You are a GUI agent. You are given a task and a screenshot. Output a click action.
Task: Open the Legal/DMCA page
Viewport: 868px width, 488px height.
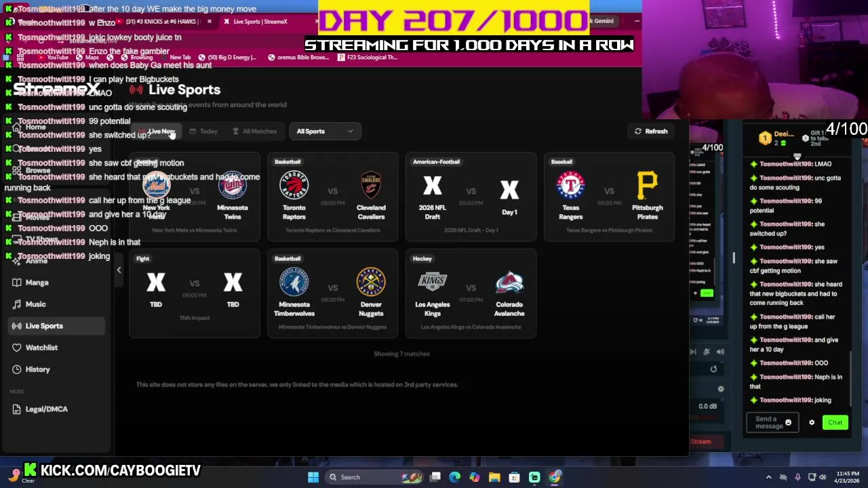point(57,409)
